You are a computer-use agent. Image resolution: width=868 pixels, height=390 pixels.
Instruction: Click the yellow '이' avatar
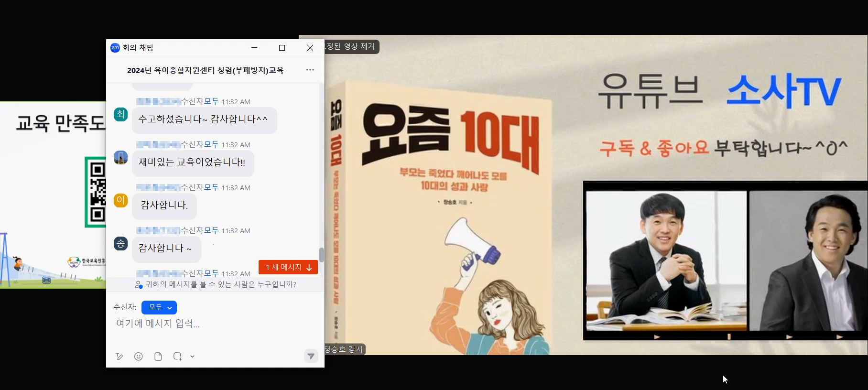pyautogui.click(x=120, y=200)
